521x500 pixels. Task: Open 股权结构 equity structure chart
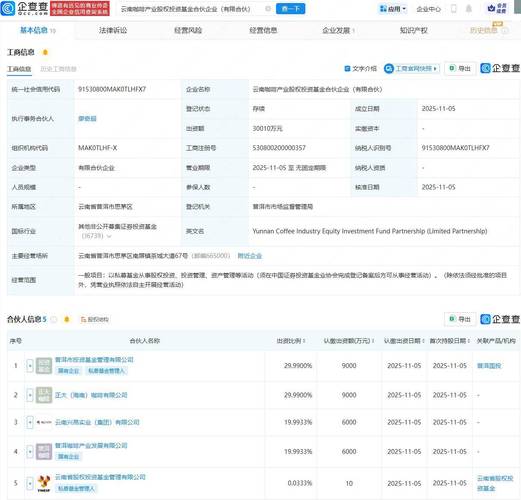coord(95,319)
